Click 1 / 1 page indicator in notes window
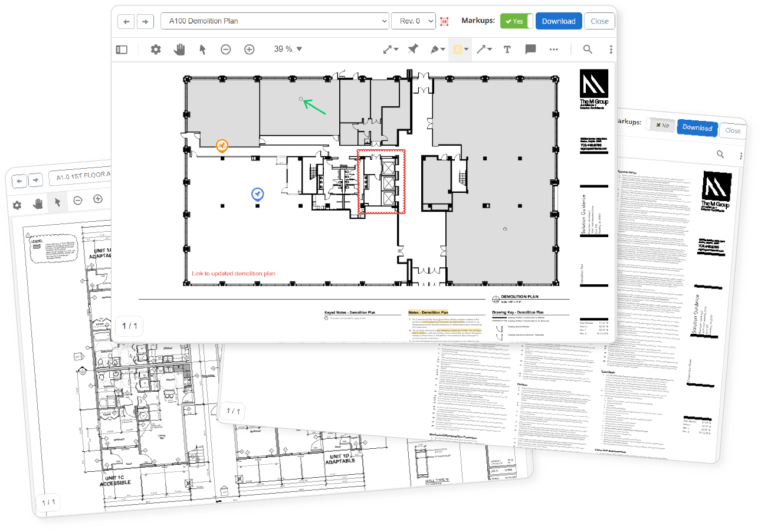Image resolution: width=761 pixels, height=532 pixels. pyautogui.click(x=234, y=411)
